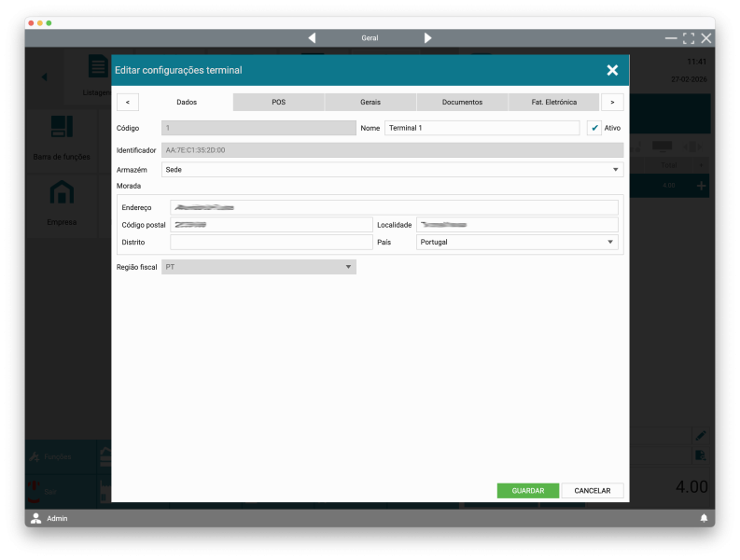Click the next tabs arrow button
This screenshot has height=560, width=740.
click(x=612, y=102)
